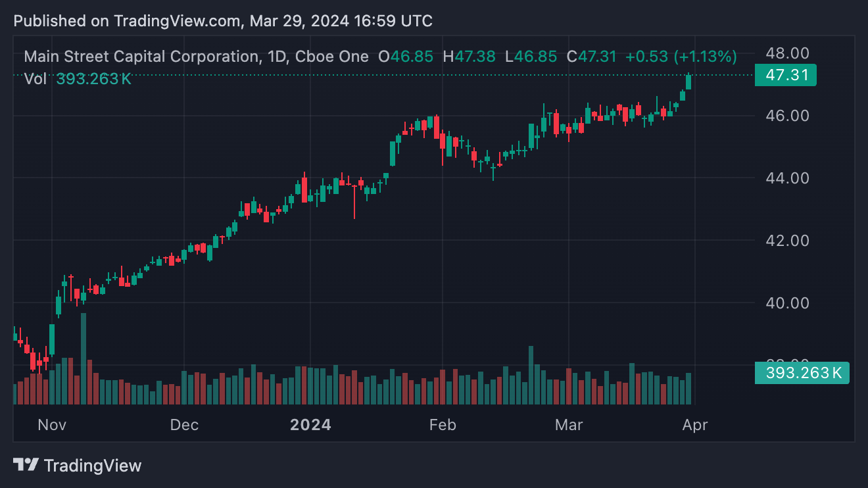Click the tallest volume bar in November
The image size is (868, 488).
click(x=84, y=358)
